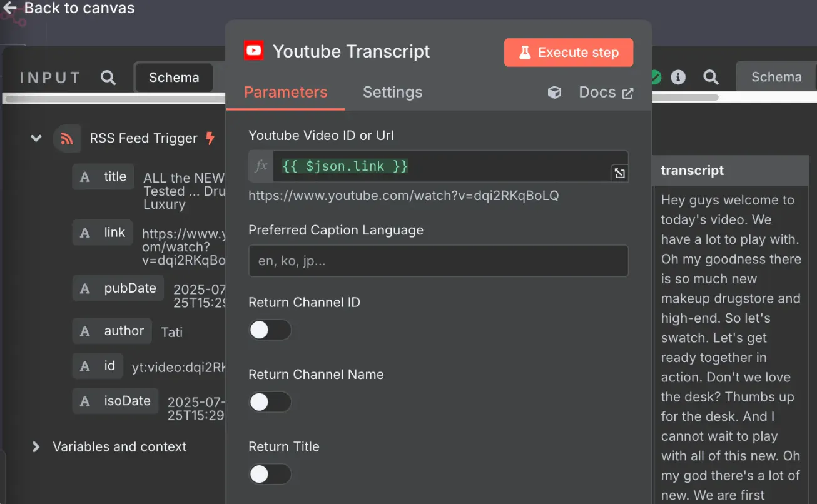Click the YouTube Transcript node icon
The height and width of the screenshot is (504, 817).
pyautogui.click(x=254, y=51)
